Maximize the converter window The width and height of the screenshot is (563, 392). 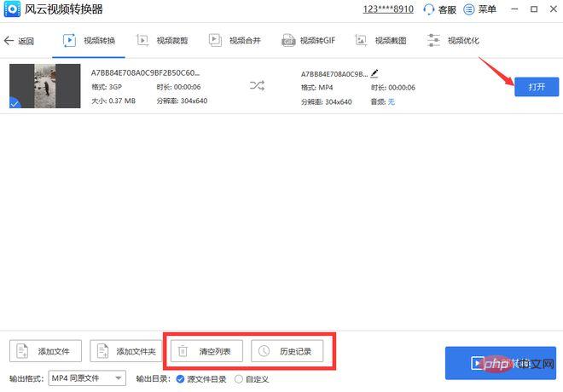tap(534, 9)
